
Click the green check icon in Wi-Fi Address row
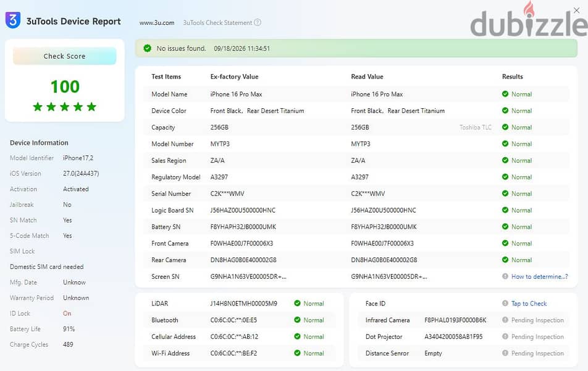[297, 352]
